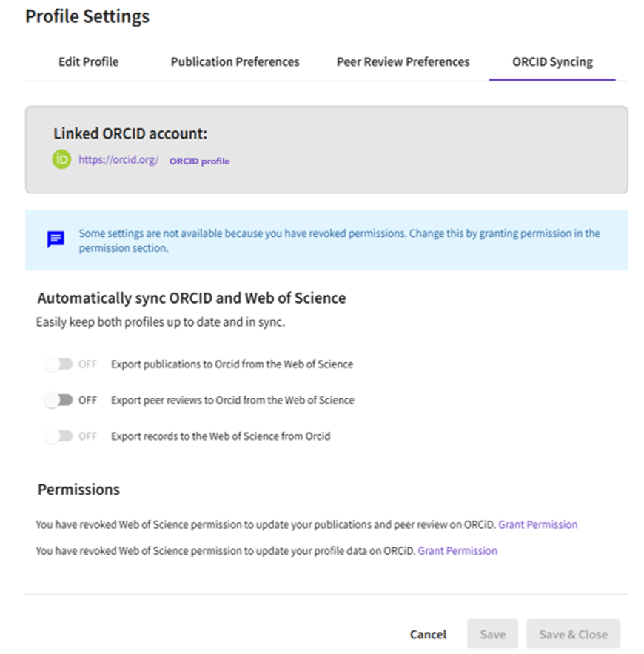The height and width of the screenshot is (654, 644).
Task: Grant Permission for profile data updates
Action: point(457,550)
